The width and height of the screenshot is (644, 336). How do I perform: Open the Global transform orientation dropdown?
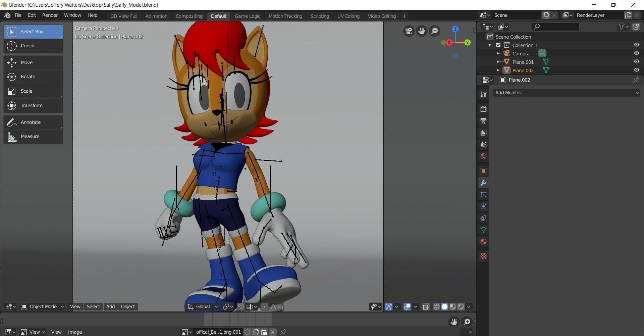pos(202,306)
